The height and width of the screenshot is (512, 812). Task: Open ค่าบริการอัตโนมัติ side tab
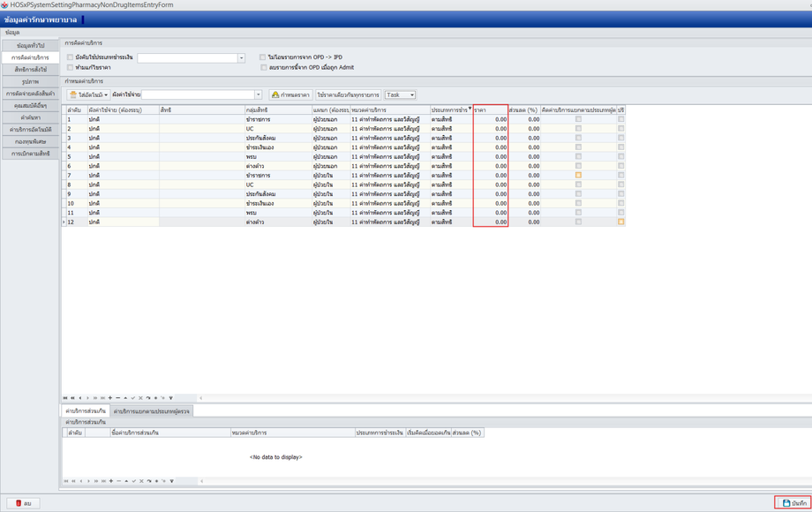coord(31,130)
